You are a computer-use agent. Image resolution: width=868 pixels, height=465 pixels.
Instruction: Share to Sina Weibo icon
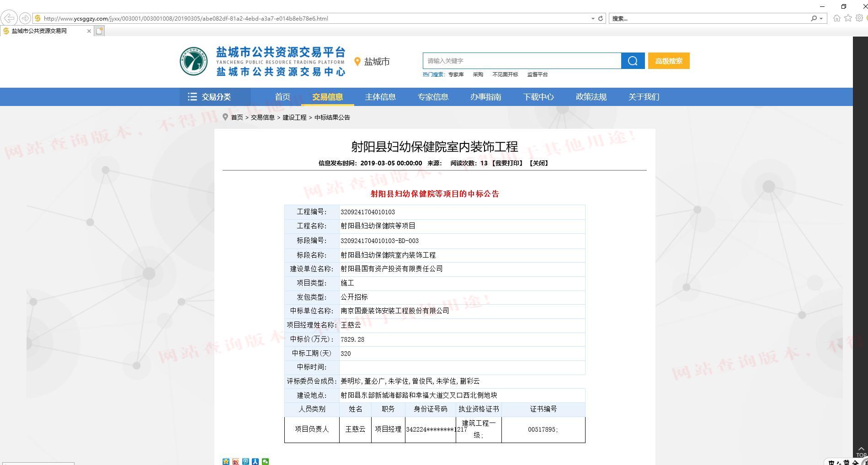click(236, 461)
